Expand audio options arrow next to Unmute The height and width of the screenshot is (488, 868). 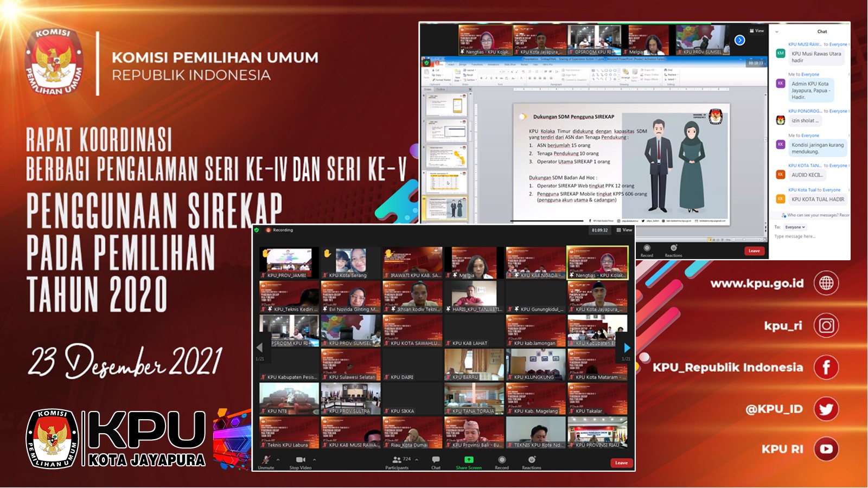point(278,460)
